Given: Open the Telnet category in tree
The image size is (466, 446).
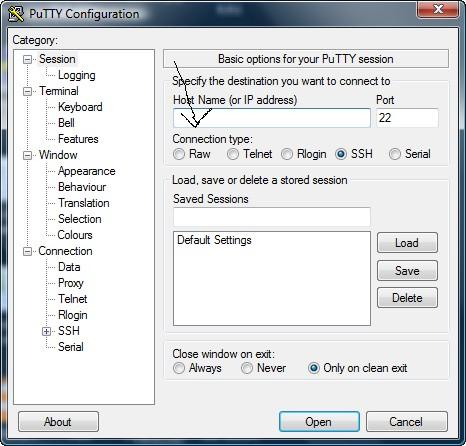Looking at the screenshot, I should 73,299.
